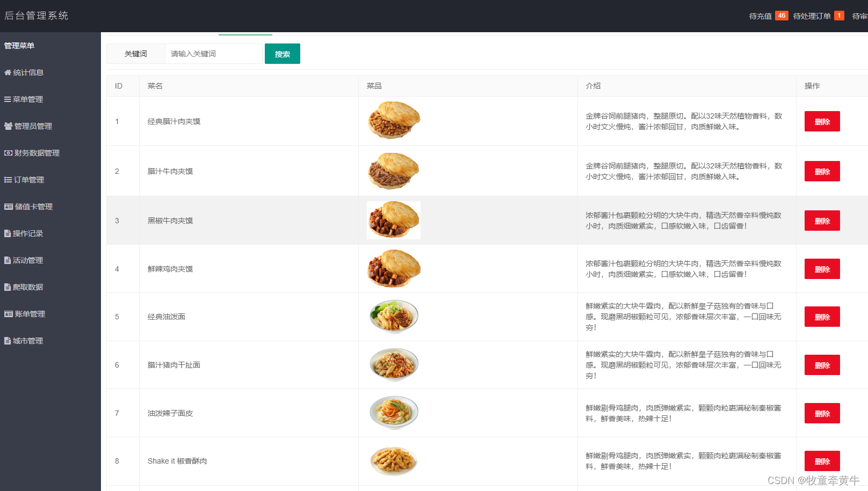The image size is (868, 491).
Task: Click the 介绍 column header
Action: (593, 86)
